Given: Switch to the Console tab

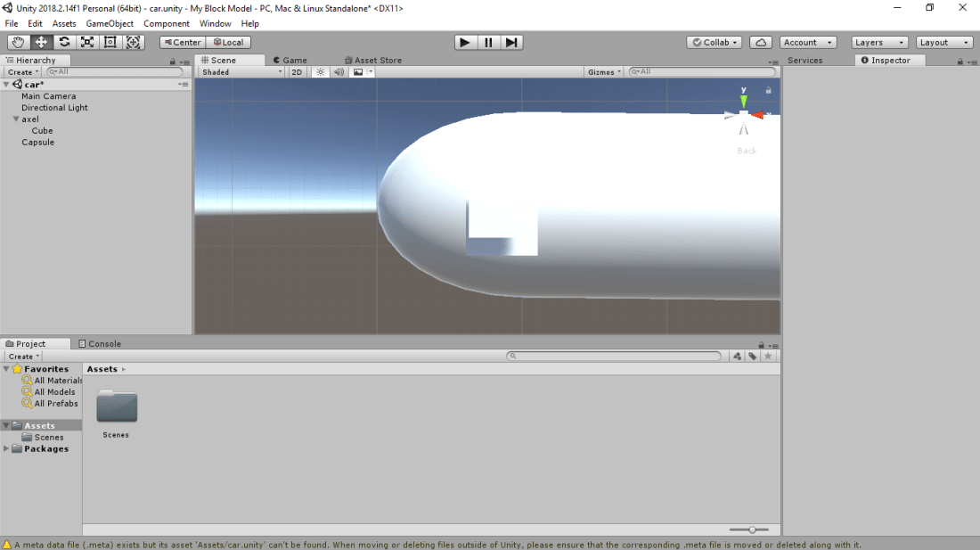Looking at the screenshot, I should pyautogui.click(x=100, y=344).
